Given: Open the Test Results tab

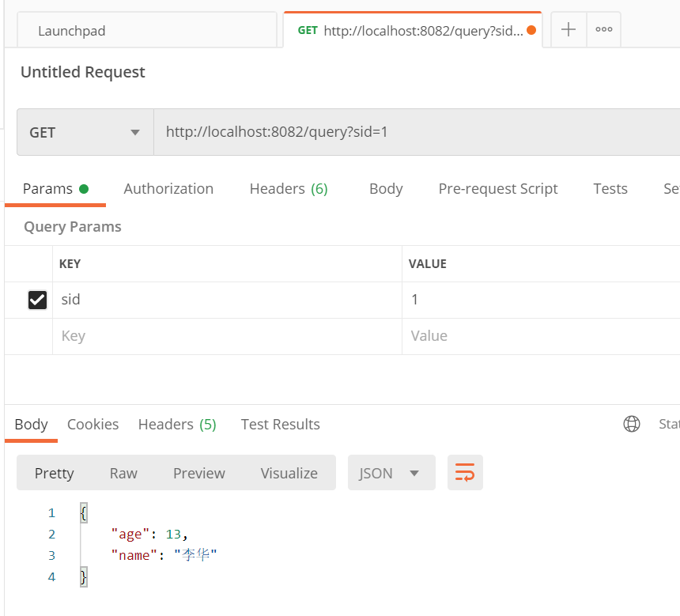Looking at the screenshot, I should tap(281, 424).
